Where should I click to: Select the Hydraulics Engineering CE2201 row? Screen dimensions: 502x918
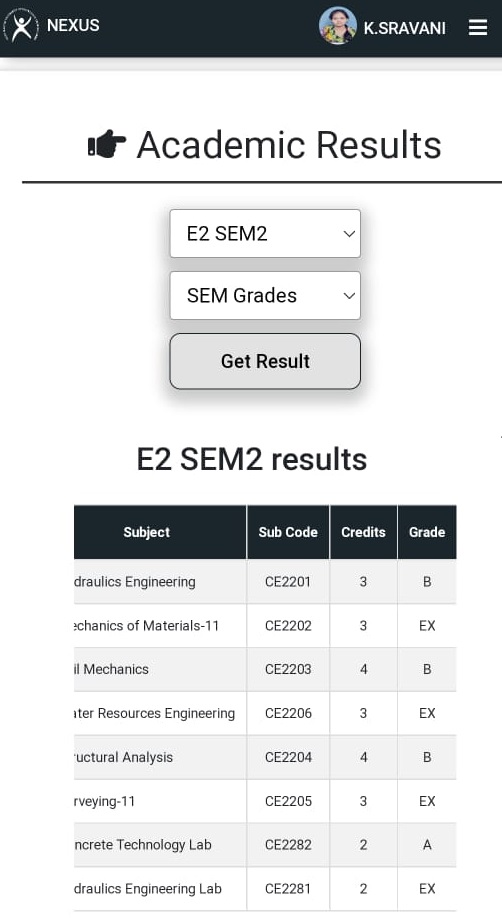[265, 582]
